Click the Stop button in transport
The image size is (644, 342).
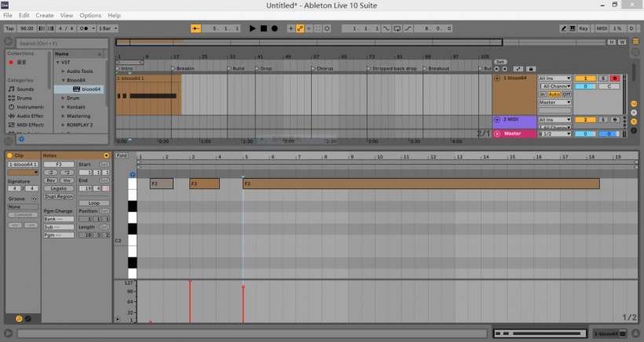[x=263, y=29]
